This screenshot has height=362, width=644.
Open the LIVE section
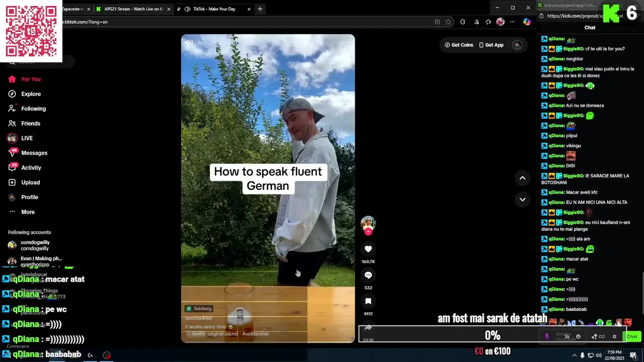20,138
